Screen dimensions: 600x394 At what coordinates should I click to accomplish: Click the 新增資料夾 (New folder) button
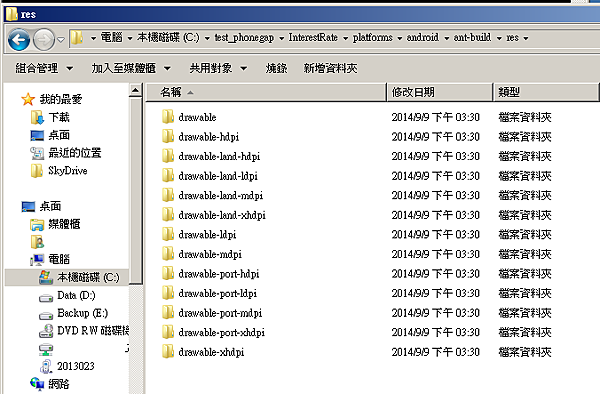(x=330, y=68)
